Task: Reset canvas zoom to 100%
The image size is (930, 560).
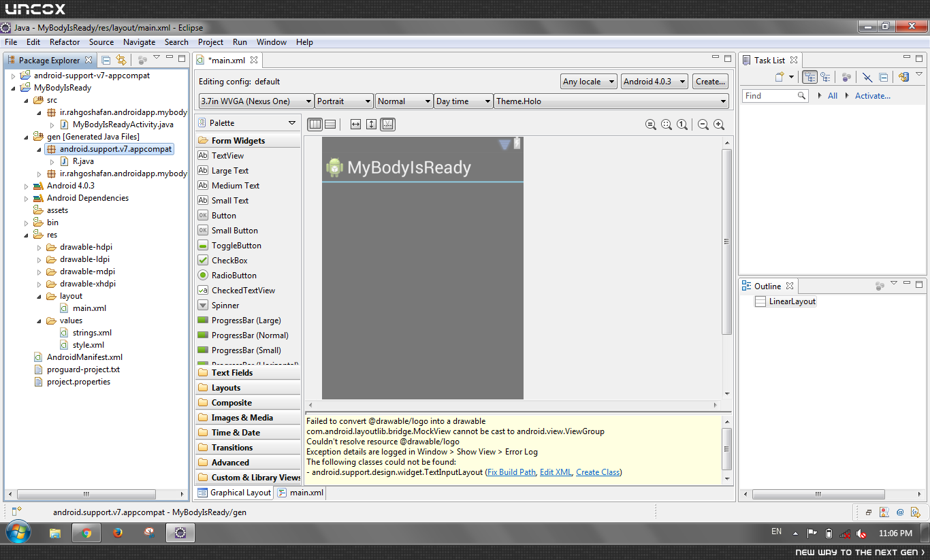Action: pos(682,125)
